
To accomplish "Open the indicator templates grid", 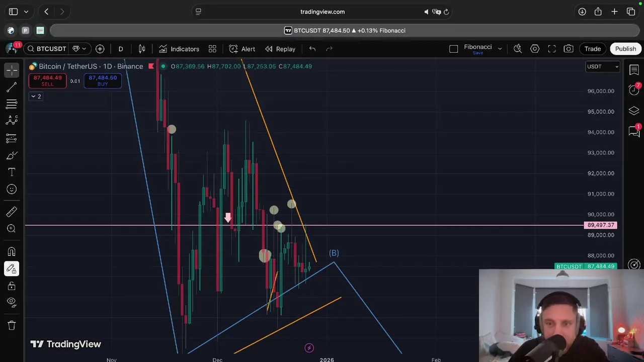I will pos(212,49).
